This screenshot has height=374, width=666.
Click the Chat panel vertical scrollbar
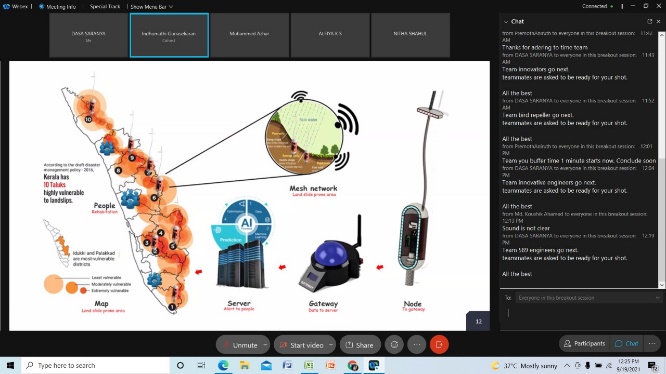pyautogui.click(x=661, y=160)
